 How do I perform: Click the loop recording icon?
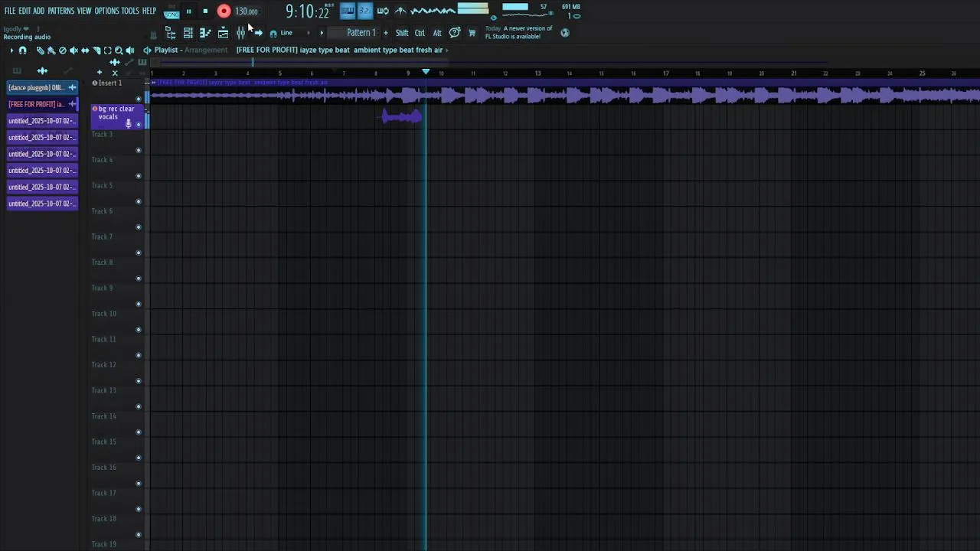pos(383,11)
